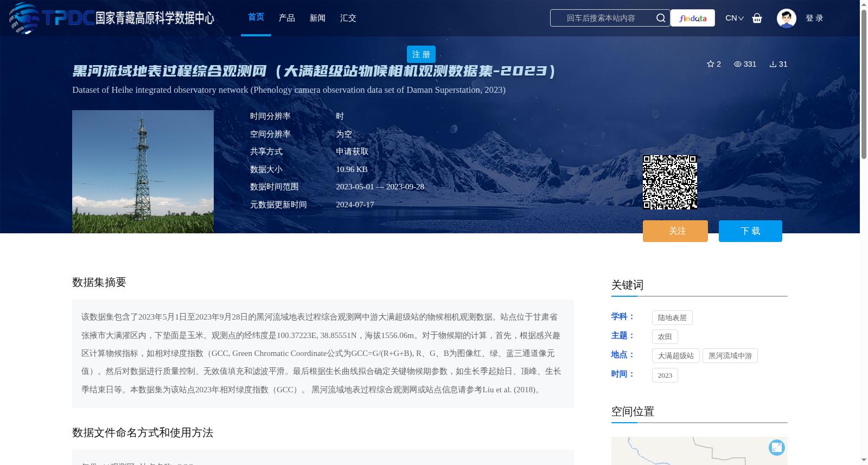Click the scrollbar up arrow
Image resolution: width=868 pixels, height=465 pixels.
coord(864,4)
